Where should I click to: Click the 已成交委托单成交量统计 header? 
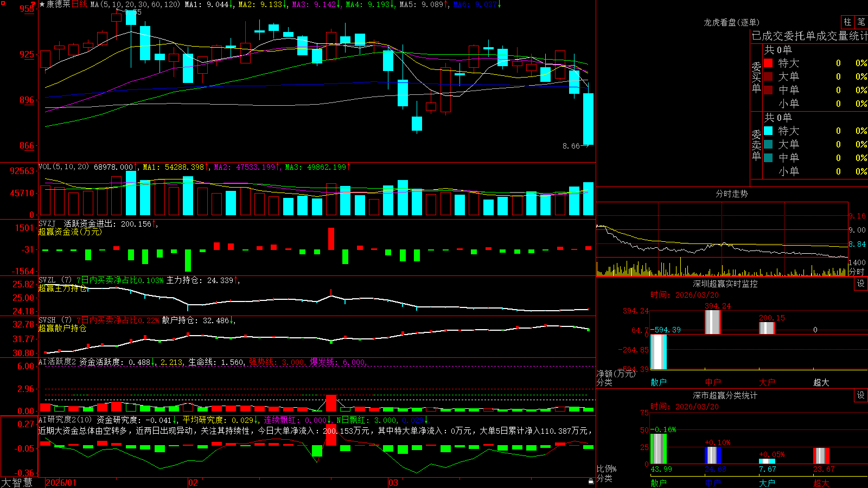coord(809,36)
